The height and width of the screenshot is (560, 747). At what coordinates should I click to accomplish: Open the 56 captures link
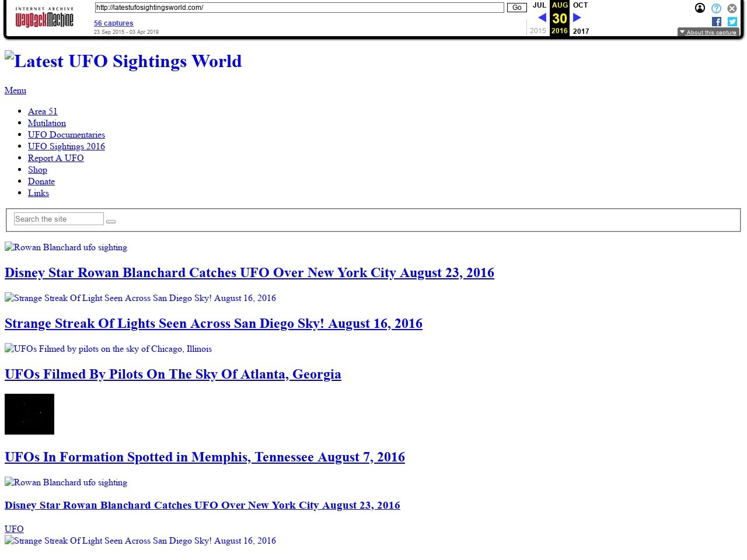[113, 23]
